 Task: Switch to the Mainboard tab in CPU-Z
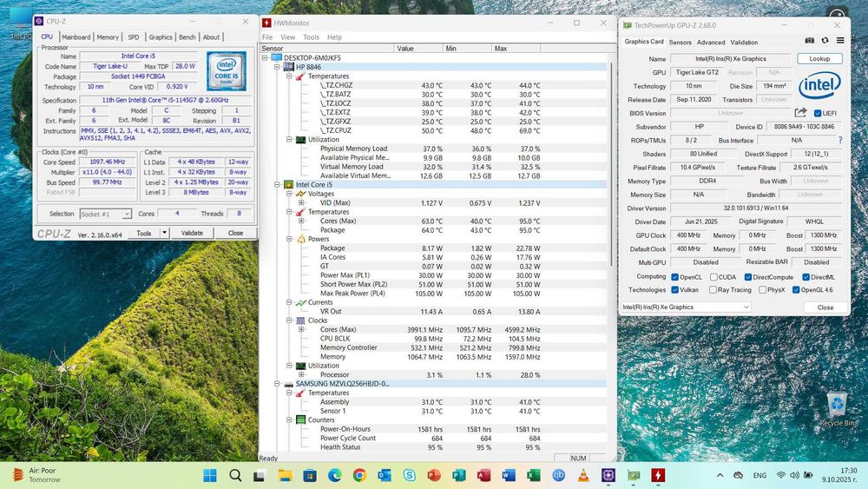pyautogui.click(x=76, y=37)
